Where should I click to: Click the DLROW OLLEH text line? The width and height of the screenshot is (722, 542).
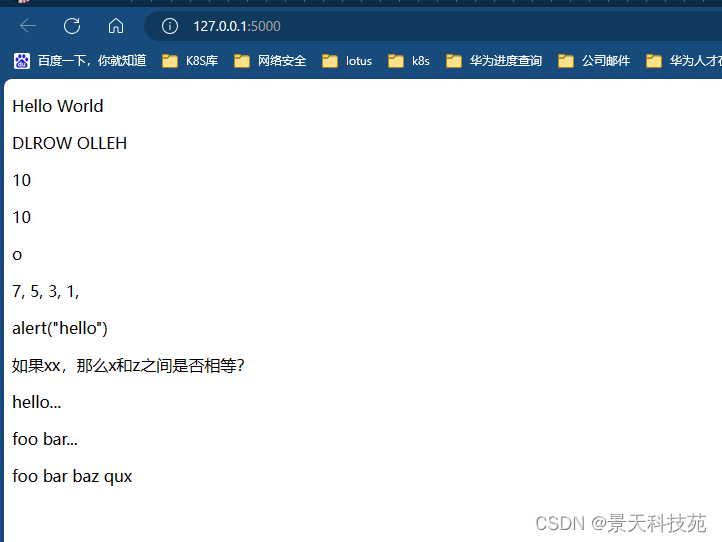70,143
